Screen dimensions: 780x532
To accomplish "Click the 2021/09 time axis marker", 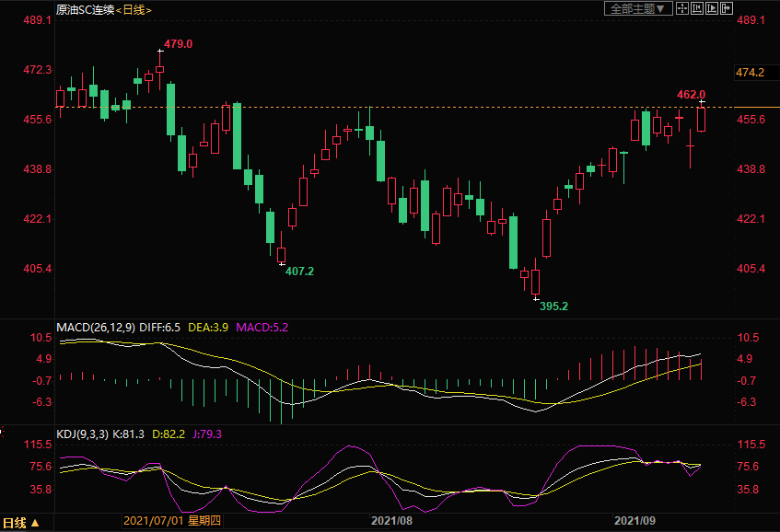I will pyautogui.click(x=634, y=521).
